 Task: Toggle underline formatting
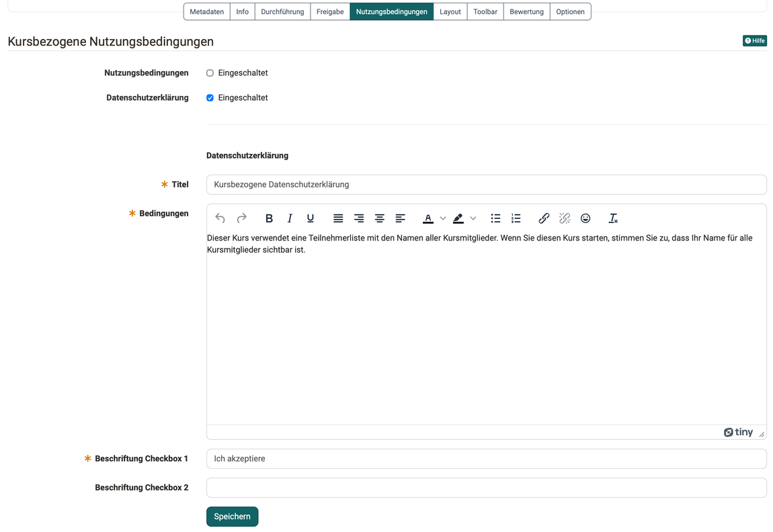tap(310, 218)
